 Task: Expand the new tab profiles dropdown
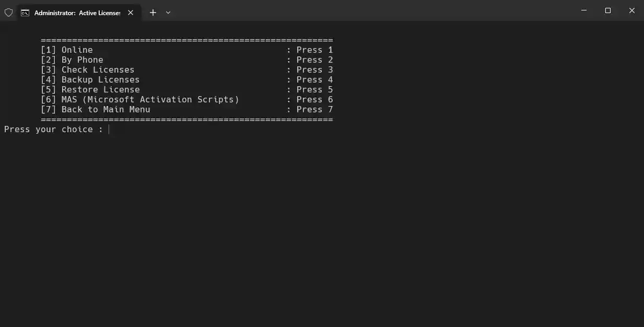point(168,13)
